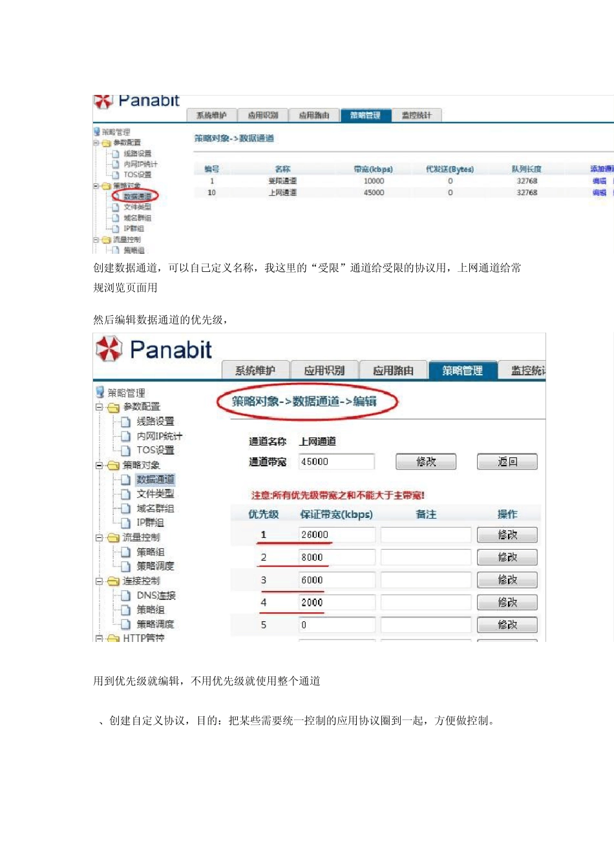Open the 应用路由 tab in the edit-page screenshot
The height and width of the screenshot is (868, 614).
(x=393, y=371)
